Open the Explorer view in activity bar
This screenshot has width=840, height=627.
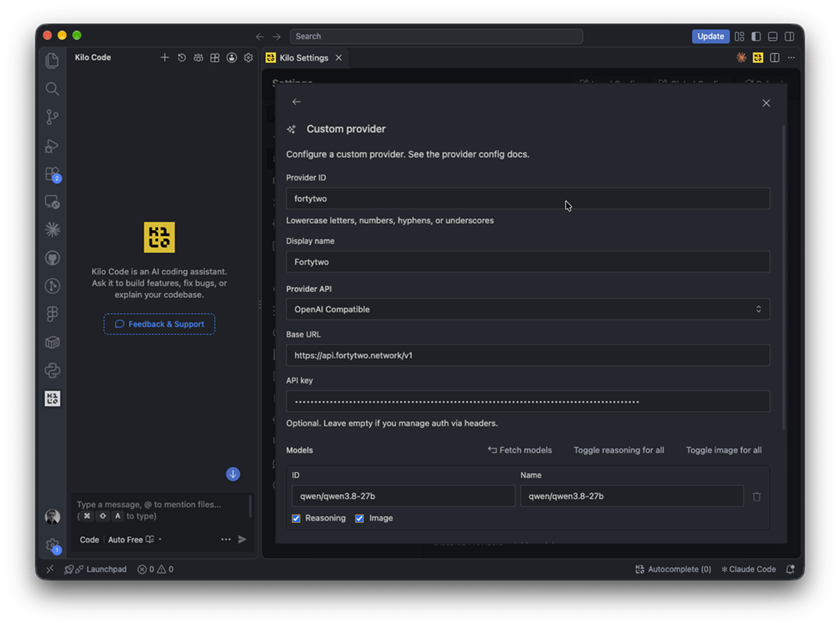coord(52,60)
